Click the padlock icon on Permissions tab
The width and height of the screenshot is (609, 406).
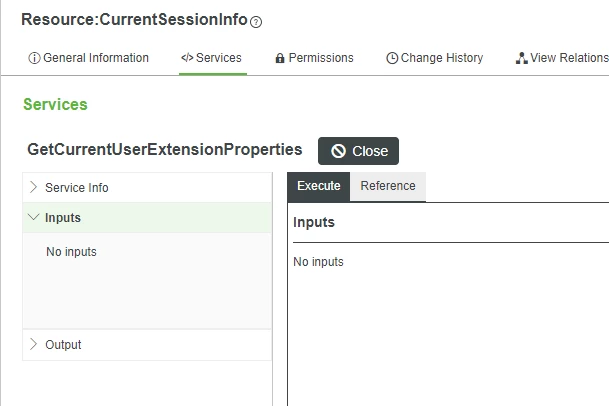(280, 58)
